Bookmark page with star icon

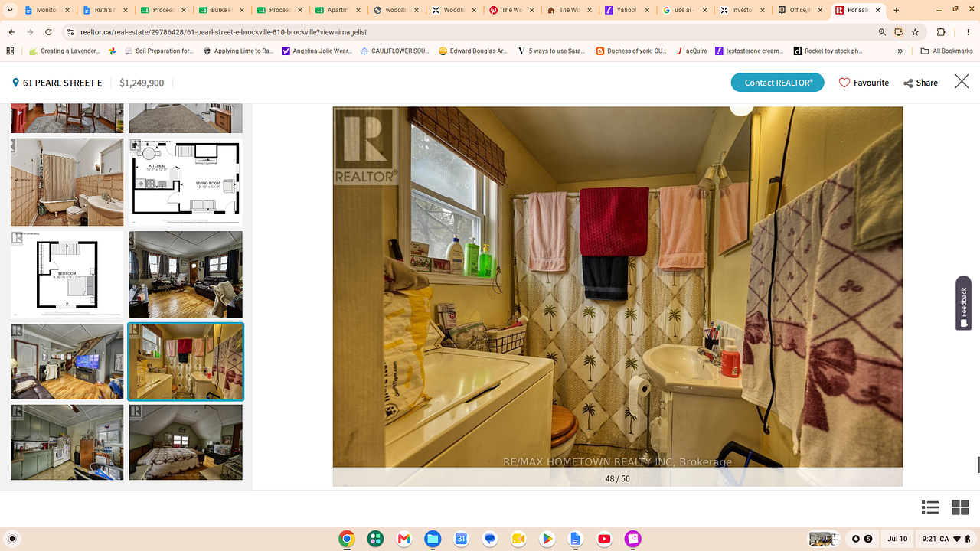tap(915, 32)
